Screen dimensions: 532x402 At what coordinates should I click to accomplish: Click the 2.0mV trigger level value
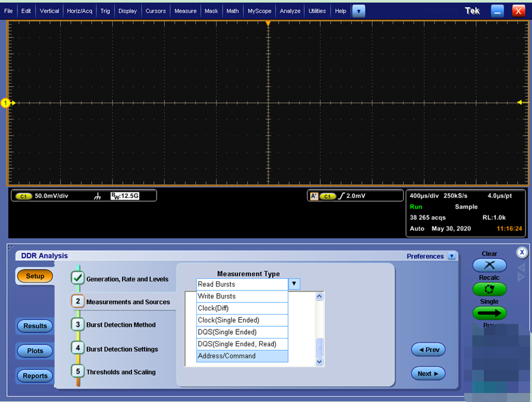pos(356,196)
